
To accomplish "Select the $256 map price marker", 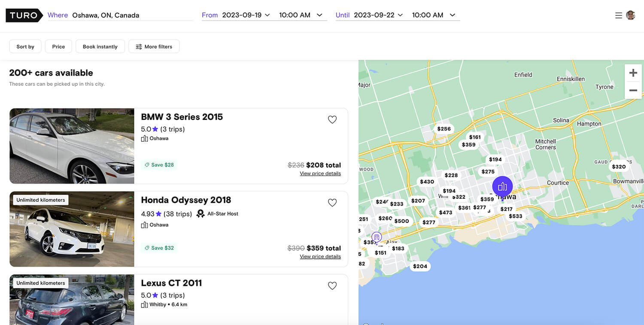I will (444, 129).
